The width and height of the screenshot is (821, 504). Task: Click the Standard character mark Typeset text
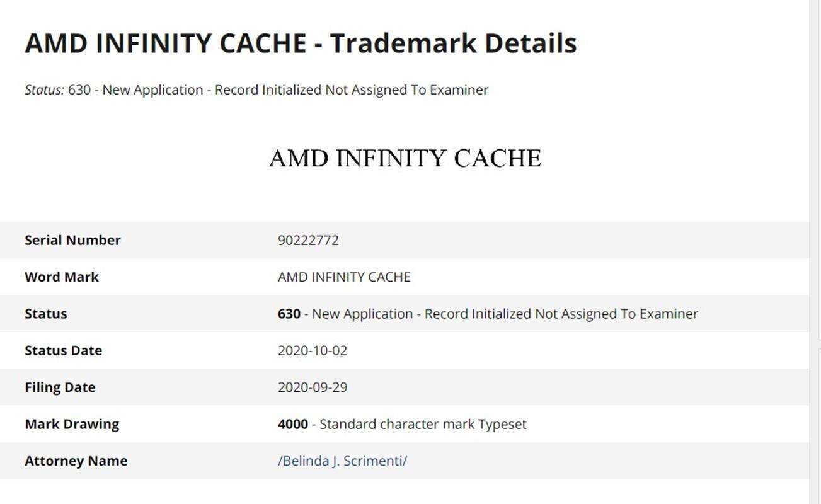coord(423,424)
